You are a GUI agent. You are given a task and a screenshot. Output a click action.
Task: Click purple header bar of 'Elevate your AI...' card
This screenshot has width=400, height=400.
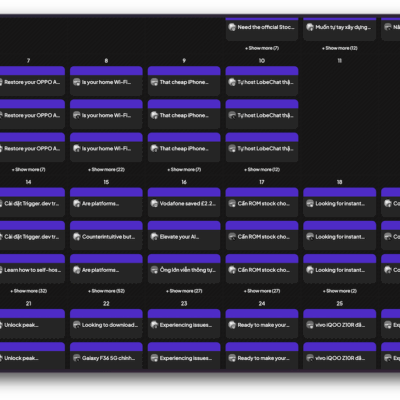point(184,225)
